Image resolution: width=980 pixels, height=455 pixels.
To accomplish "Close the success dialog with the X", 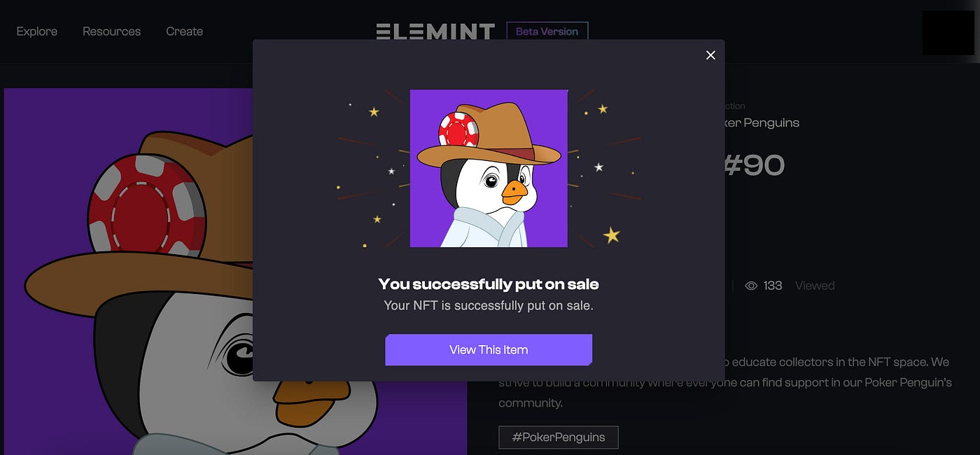I will click(710, 55).
